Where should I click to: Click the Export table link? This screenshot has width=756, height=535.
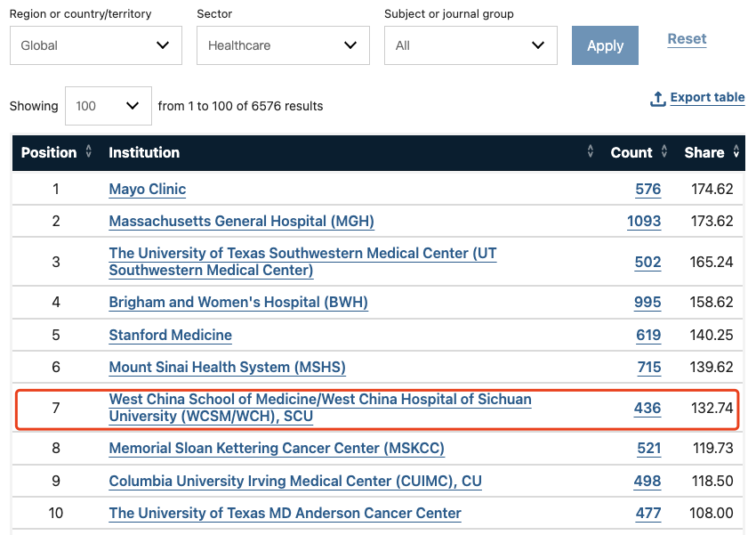coord(707,97)
